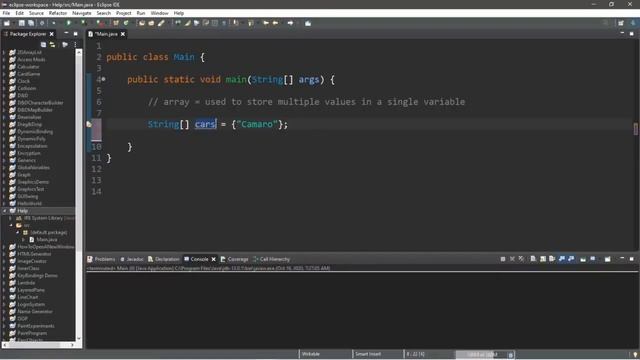The height and width of the screenshot is (360, 640).
Task: Toggle Scroll Lock in Console toolbar
Action: tap(543, 259)
